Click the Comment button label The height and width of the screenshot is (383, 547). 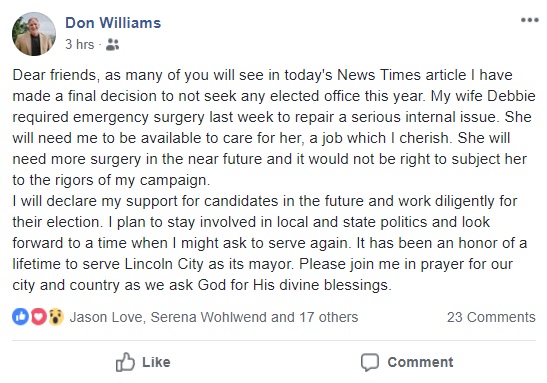click(x=420, y=362)
